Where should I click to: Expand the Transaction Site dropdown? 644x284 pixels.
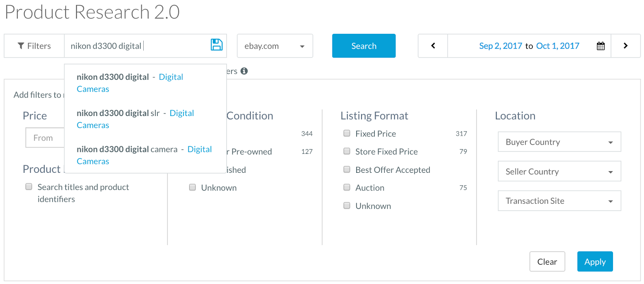point(559,201)
